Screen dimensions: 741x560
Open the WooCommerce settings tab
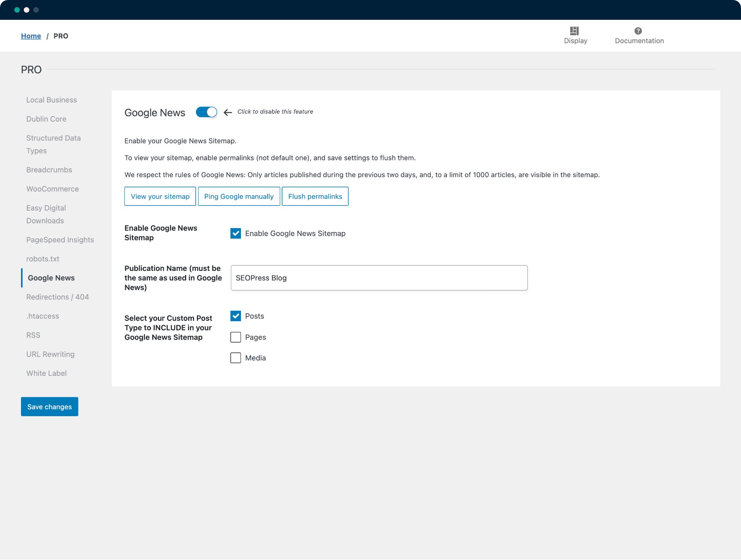[x=53, y=189]
